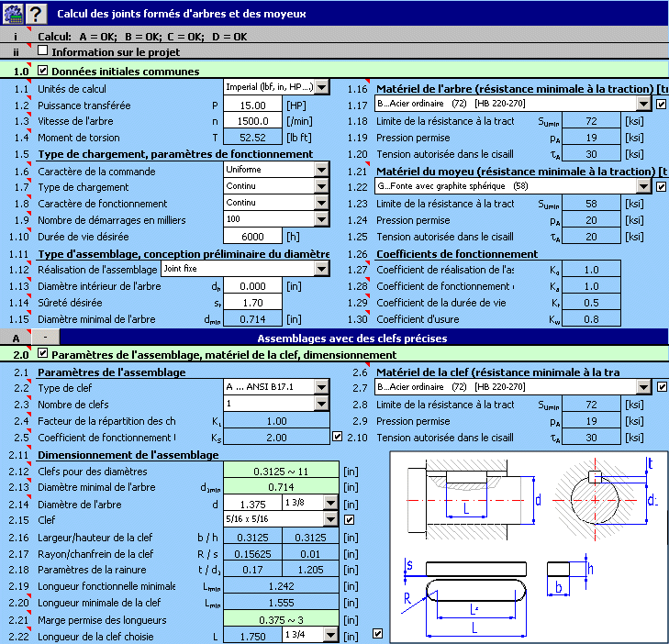This screenshot has width=669, height=644.
Task: Click shaft Tension autorisée value 30 in row 1.20
Action: (x=591, y=154)
